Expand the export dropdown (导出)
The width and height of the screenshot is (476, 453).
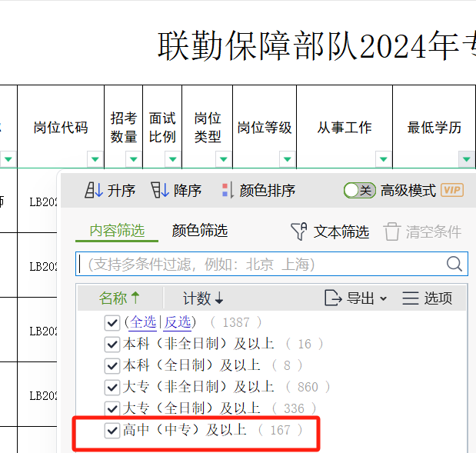click(x=355, y=298)
